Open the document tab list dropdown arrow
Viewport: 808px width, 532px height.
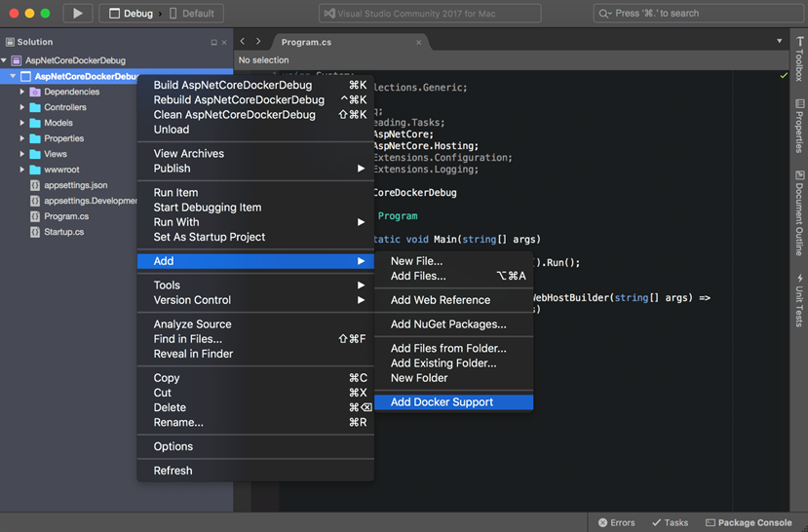(x=779, y=41)
